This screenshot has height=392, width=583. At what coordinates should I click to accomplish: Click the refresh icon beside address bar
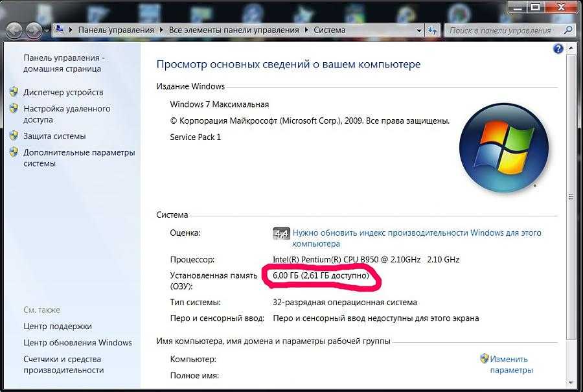tap(433, 30)
